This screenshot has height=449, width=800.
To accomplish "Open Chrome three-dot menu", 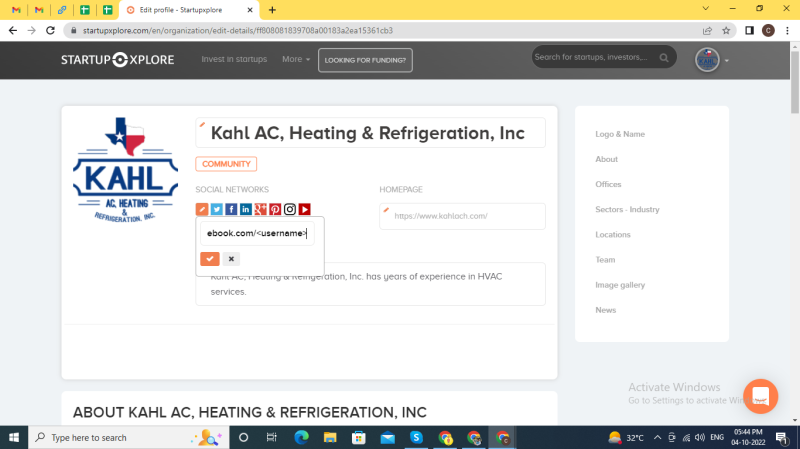I will click(787, 31).
